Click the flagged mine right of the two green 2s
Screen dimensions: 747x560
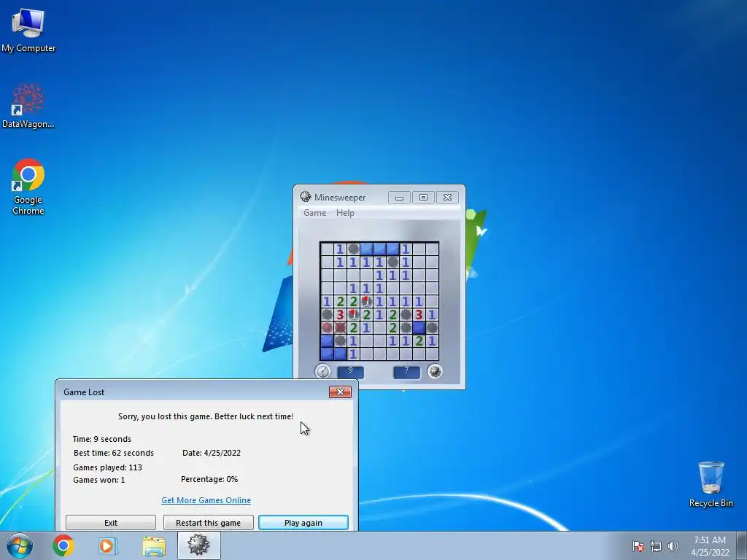(366, 301)
